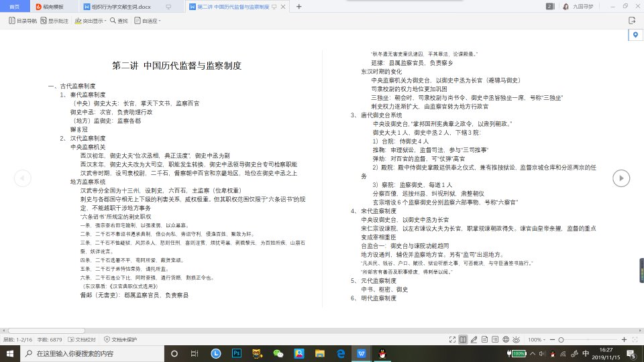Click the Windows search box
This screenshot has width=644, height=362.
92,353
